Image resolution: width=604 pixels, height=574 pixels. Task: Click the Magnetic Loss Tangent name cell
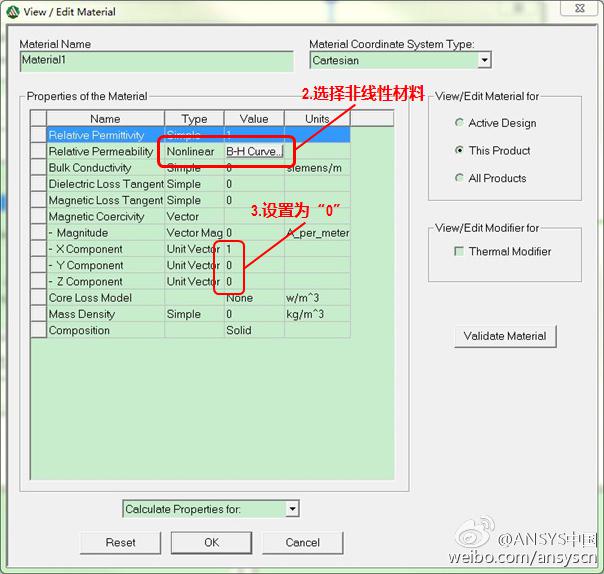(x=105, y=200)
